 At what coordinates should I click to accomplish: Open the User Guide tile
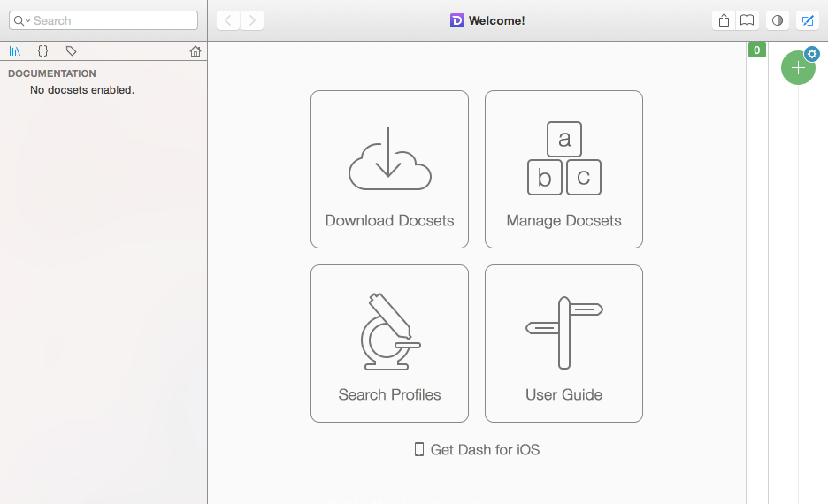click(x=563, y=343)
